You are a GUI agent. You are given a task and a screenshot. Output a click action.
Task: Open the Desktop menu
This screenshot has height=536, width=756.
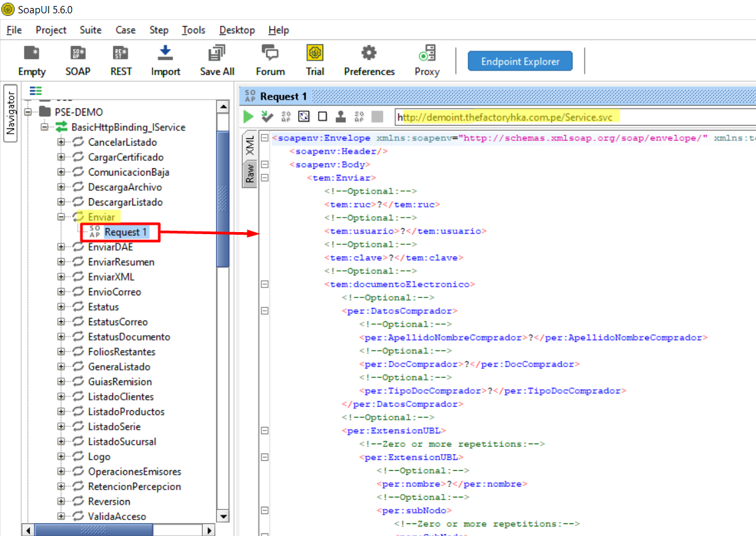[237, 30]
